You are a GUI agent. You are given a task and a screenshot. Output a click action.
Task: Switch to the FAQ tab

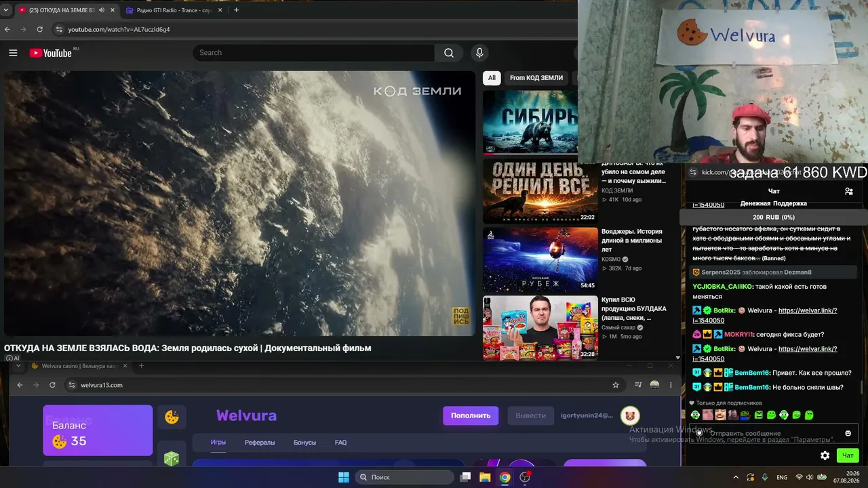tap(340, 443)
